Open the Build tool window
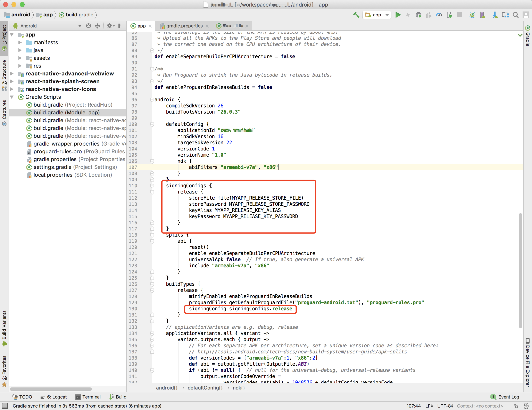The width and height of the screenshot is (532, 410). [118, 397]
